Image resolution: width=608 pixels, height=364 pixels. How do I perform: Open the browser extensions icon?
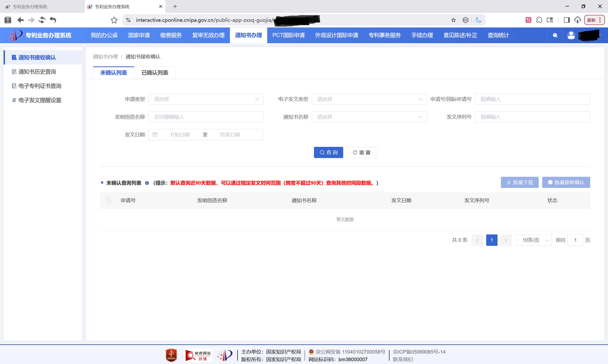[x=539, y=20]
